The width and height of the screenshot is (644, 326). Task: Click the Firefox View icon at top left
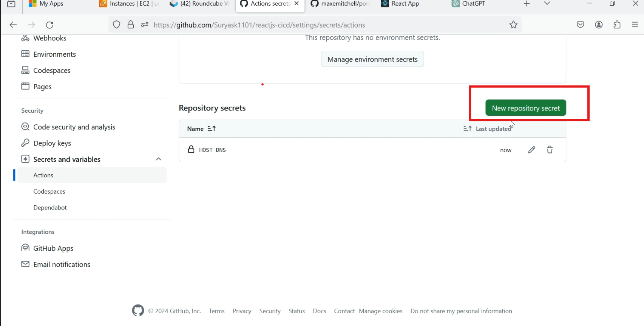[11, 4]
